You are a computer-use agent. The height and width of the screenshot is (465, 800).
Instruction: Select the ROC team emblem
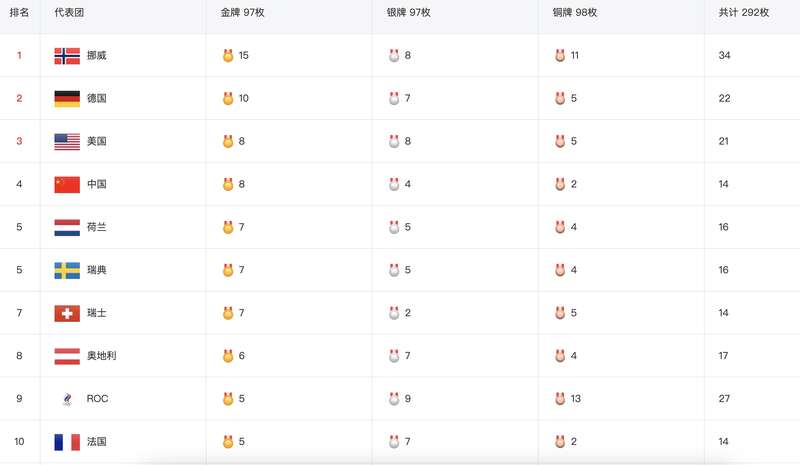coord(67,399)
